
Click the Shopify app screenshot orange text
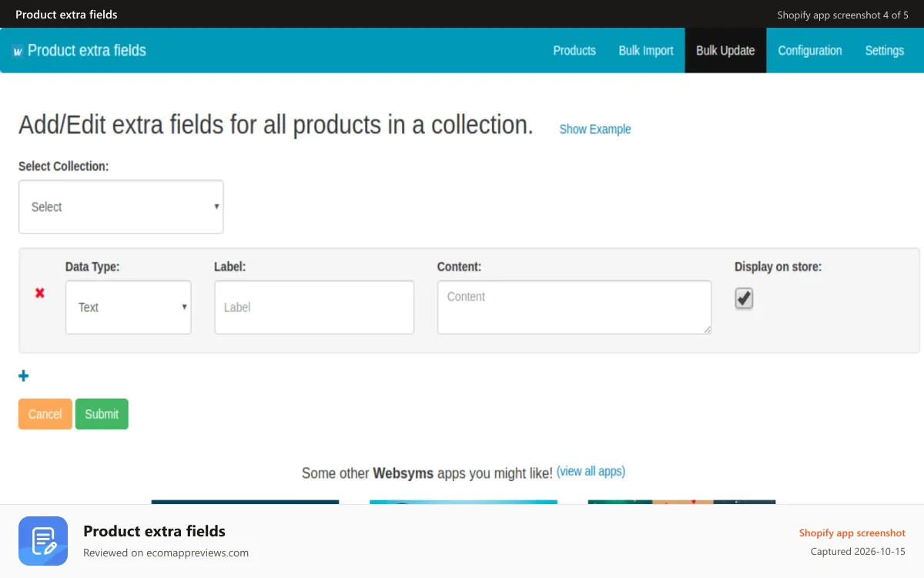click(852, 533)
